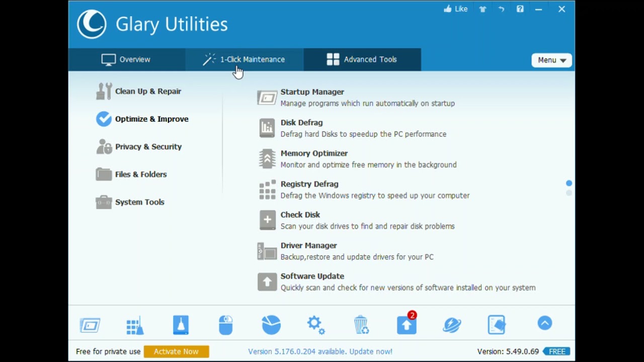Click the second page indicator dot

pos(569,193)
